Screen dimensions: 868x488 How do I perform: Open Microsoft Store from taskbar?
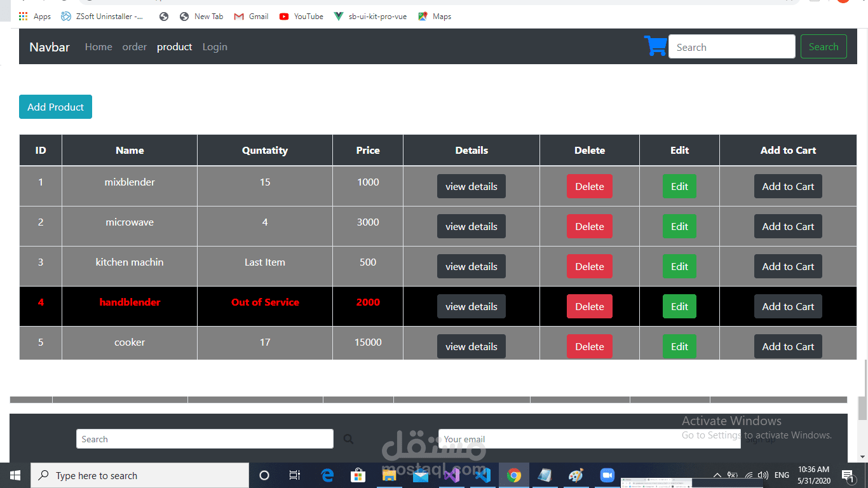click(358, 475)
